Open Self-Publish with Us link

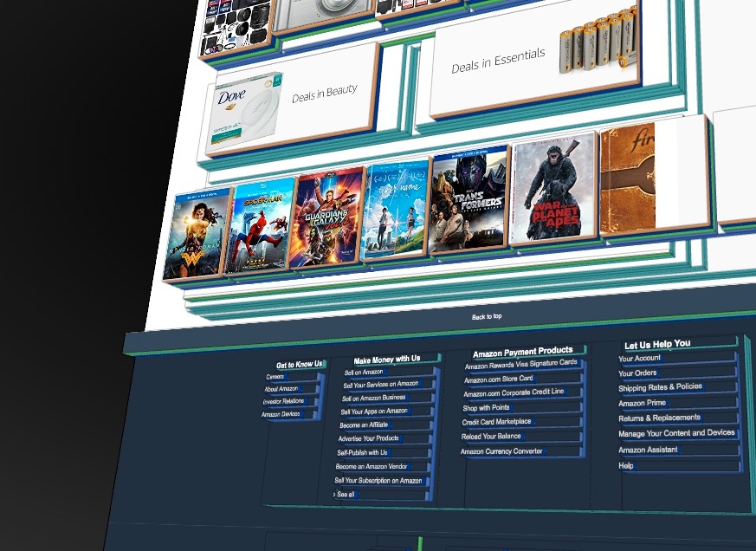coord(362,452)
